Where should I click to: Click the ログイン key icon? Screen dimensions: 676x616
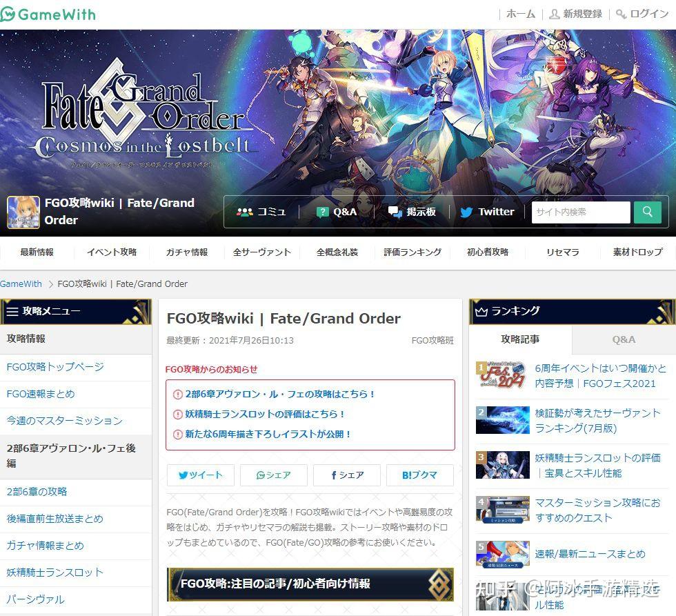623,13
